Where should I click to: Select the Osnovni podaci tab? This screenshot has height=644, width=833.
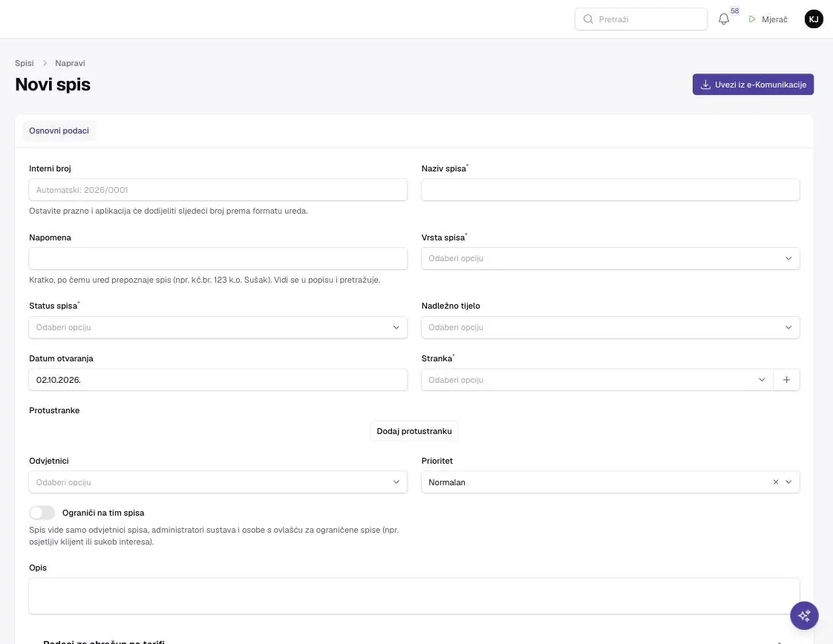click(x=59, y=131)
